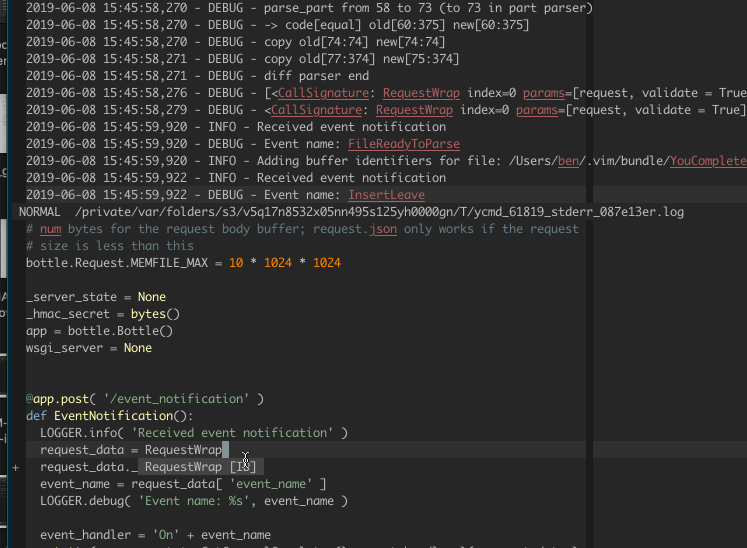Click 'Received event notification' at 15:45:59,922
The height and width of the screenshot is (548, 747).
click(x=351, y=178)
